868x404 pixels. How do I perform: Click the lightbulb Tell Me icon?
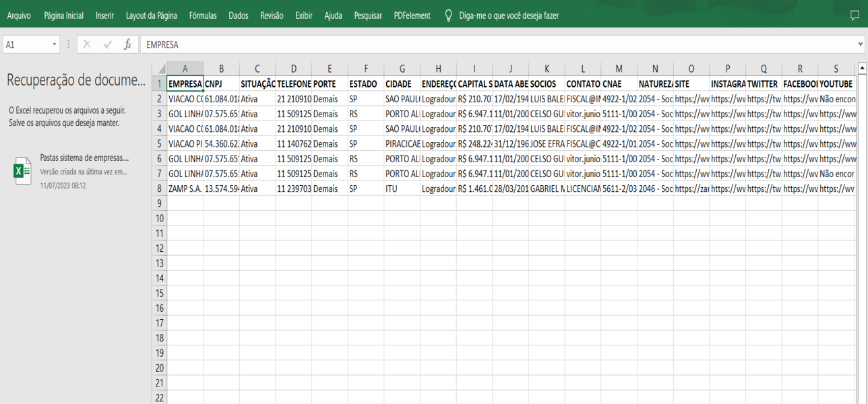coord(449,15)
